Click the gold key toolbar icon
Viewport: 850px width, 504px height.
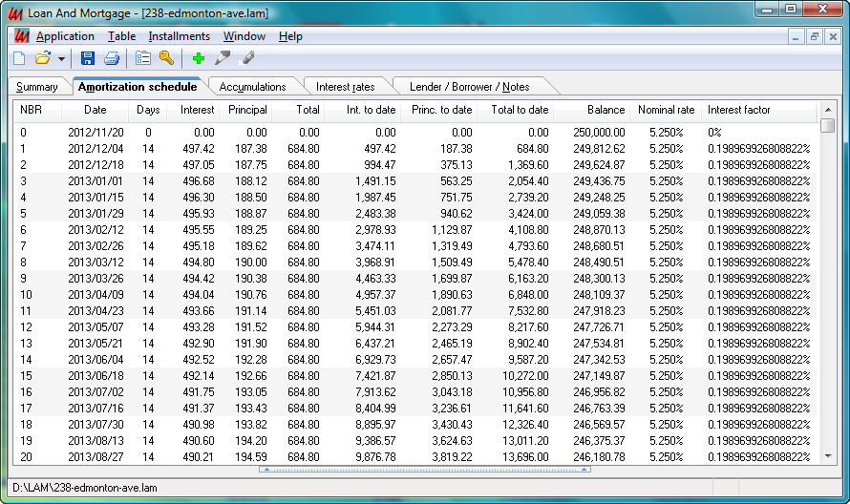167,58
